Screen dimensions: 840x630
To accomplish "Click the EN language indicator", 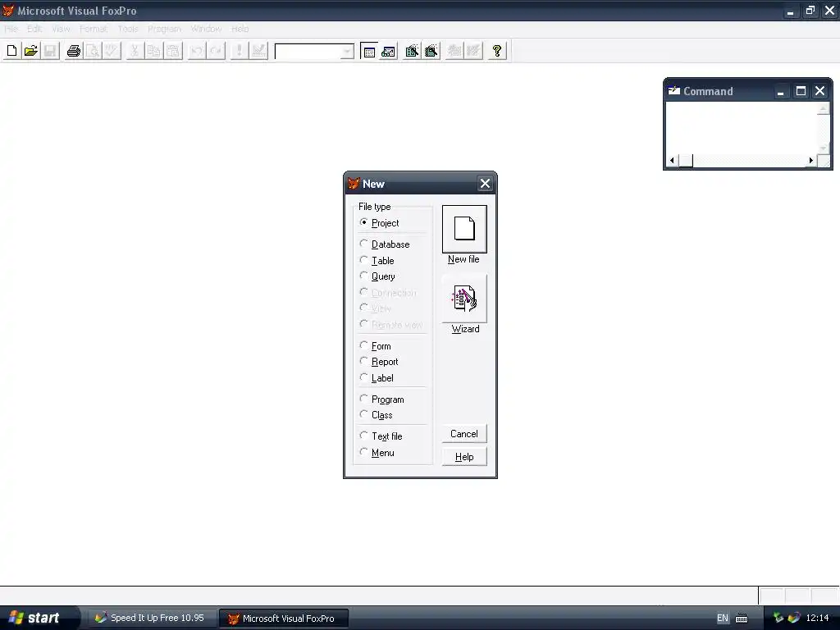I will point(723,619).
